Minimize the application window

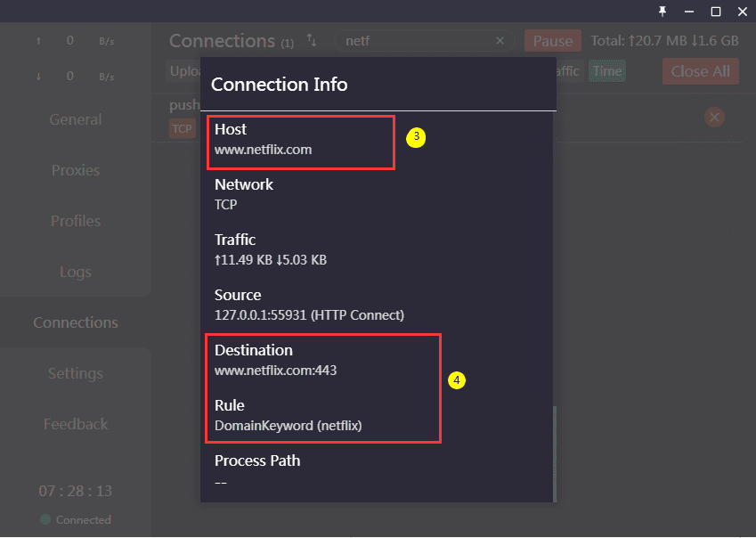689,11
